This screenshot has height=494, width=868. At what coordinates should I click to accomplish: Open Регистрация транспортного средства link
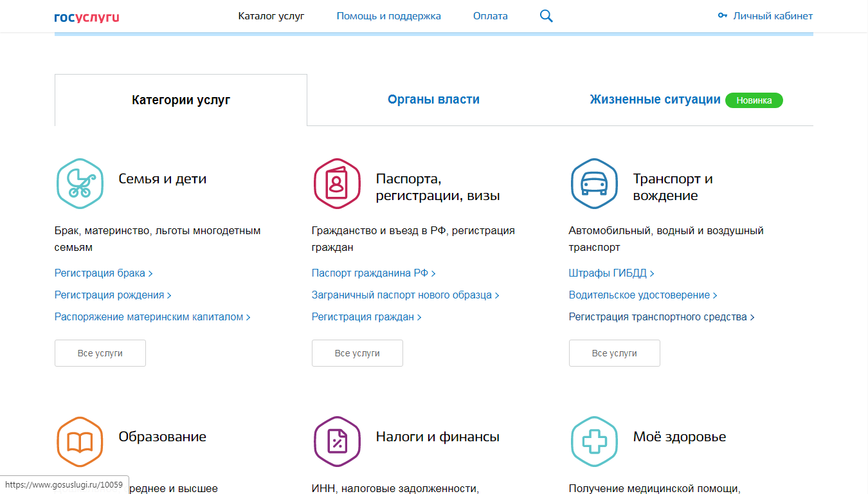pyautogui.click(x=662, y=317)
